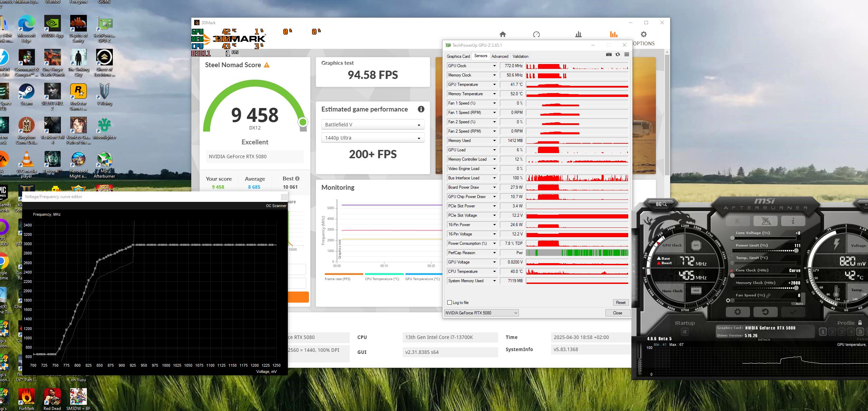Select Afterburner profile slot 5

860,332
